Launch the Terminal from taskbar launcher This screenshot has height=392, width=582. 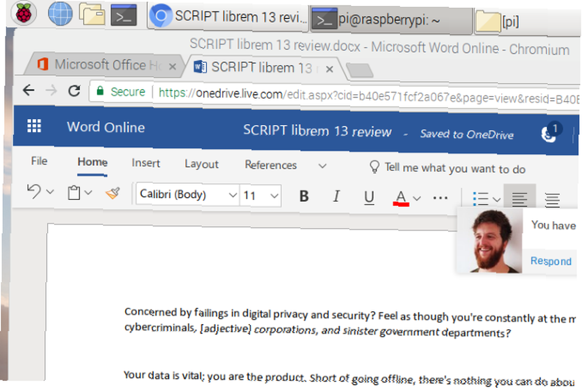[x=123, y=15]
